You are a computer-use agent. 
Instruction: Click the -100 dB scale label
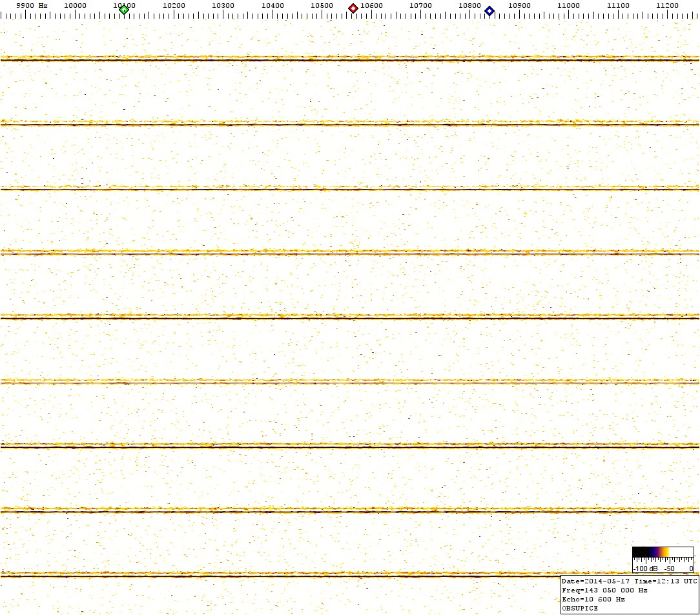646,569
